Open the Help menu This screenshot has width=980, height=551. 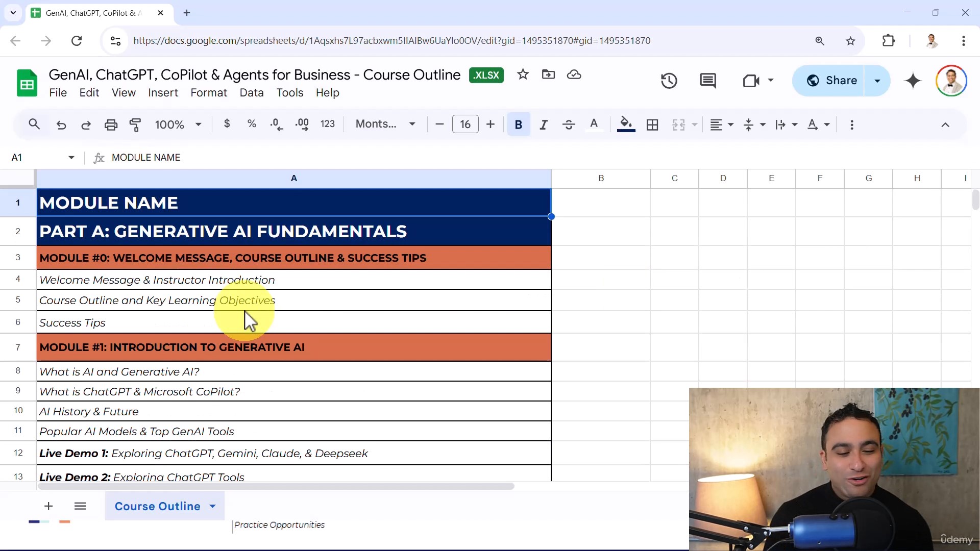(x=327, y=93)
